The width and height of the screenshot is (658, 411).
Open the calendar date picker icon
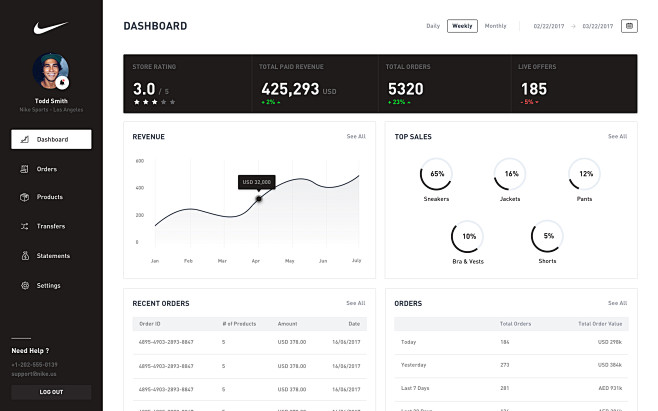click(629, 26)
